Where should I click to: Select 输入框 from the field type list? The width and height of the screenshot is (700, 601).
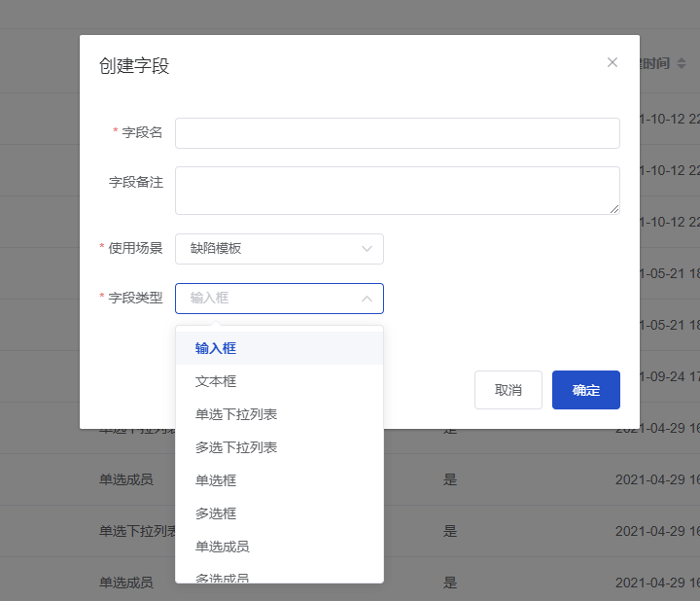coord(216,348)
